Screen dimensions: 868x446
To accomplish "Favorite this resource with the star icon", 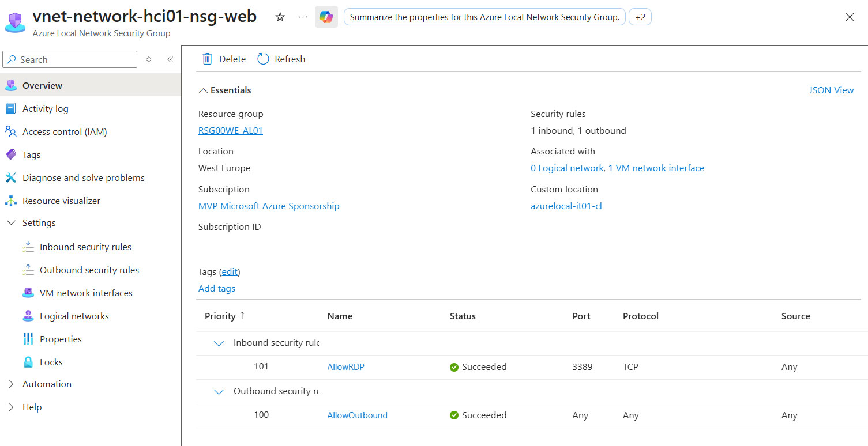I will 280,17.
